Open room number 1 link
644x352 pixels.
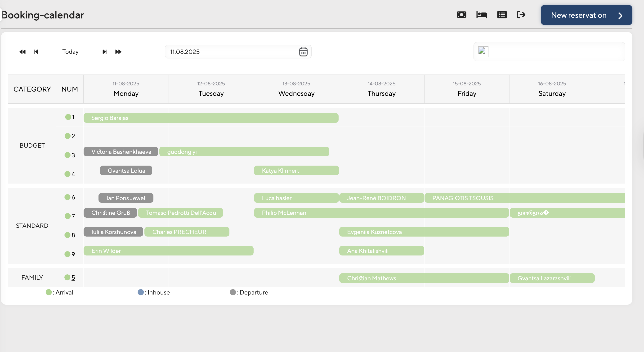[x=73, y=117]
